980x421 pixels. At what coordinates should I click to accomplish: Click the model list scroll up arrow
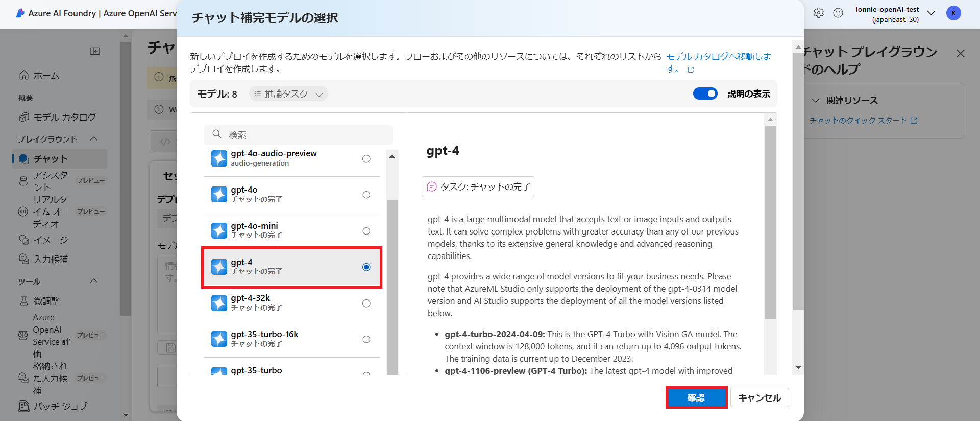[x=392, y=156]
